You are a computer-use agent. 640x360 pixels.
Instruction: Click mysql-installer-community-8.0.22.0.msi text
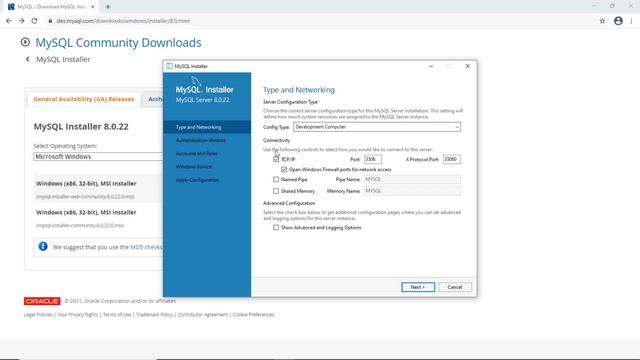pyautogui.click(x=80, y=225)
